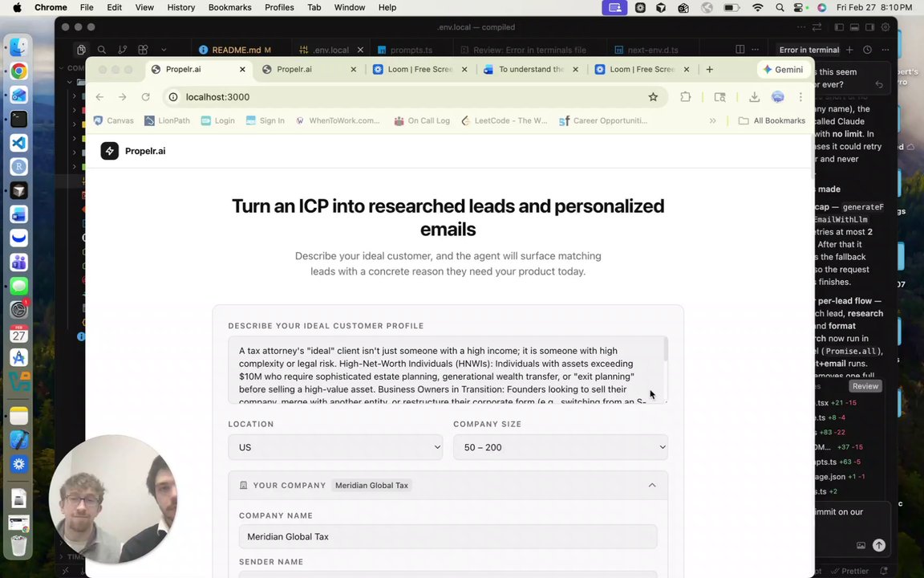The height and width of the screenshot is (578, 924).
Task: Expand the editor activity bar chevron dropdown
Action: point(164,50)
